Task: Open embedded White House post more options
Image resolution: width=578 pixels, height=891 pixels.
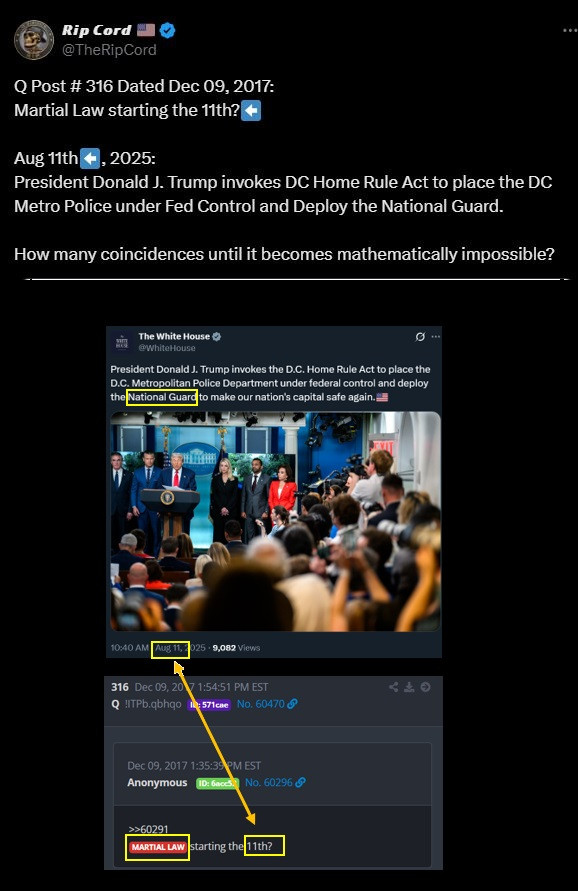Action: 435,336
